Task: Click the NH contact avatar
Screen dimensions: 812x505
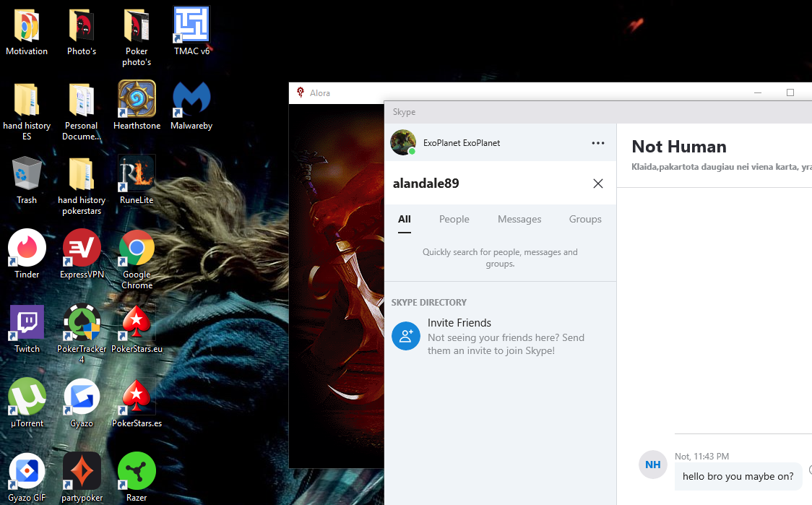Action: [652, 465]
